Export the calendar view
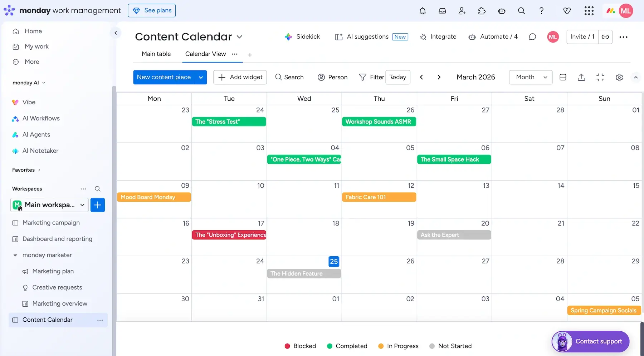Screen dimensions: 644x356 click(581, 77)
